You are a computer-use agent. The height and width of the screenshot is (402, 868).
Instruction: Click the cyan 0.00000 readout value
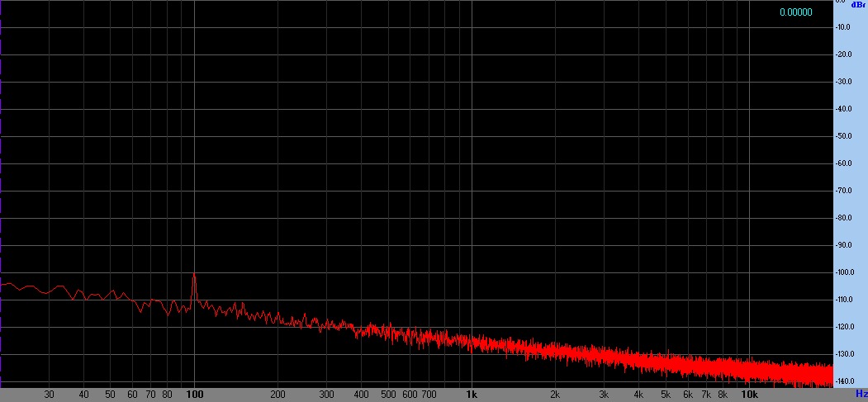point(795,12)
